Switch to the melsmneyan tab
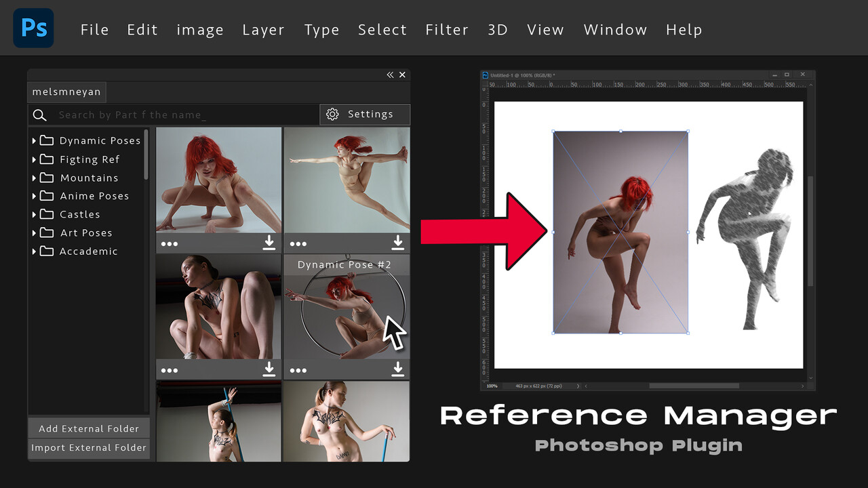This screenshot has width=868, height=488. tap(67, 92)
